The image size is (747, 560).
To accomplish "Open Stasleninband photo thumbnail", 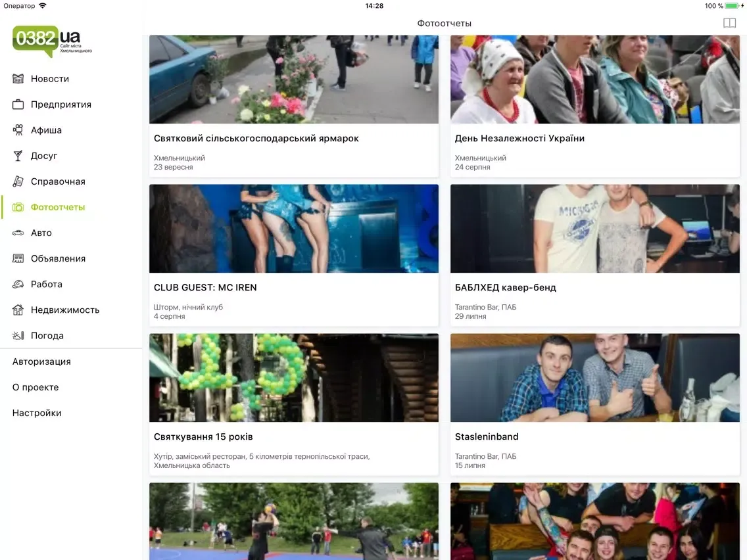I will pos(594,378).
